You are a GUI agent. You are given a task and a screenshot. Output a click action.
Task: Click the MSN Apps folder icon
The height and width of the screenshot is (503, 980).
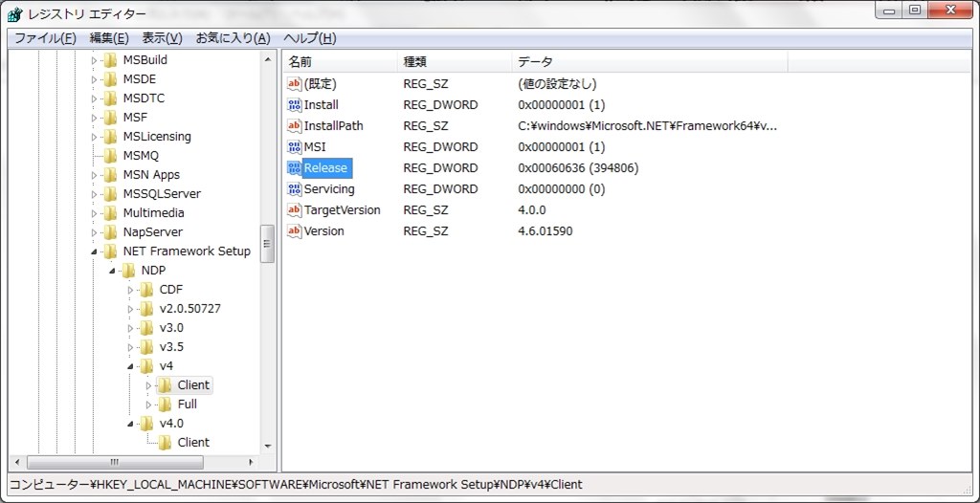point(111,175)
